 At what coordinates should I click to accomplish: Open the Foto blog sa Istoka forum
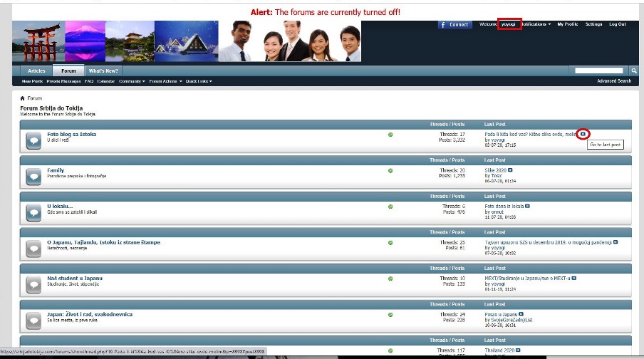click(71, 135)
